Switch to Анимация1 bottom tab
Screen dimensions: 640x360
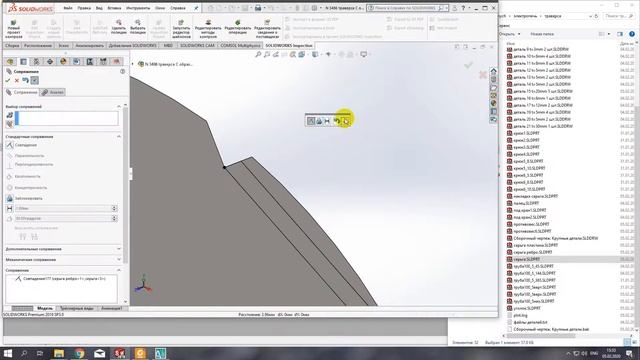click(111, 308)
